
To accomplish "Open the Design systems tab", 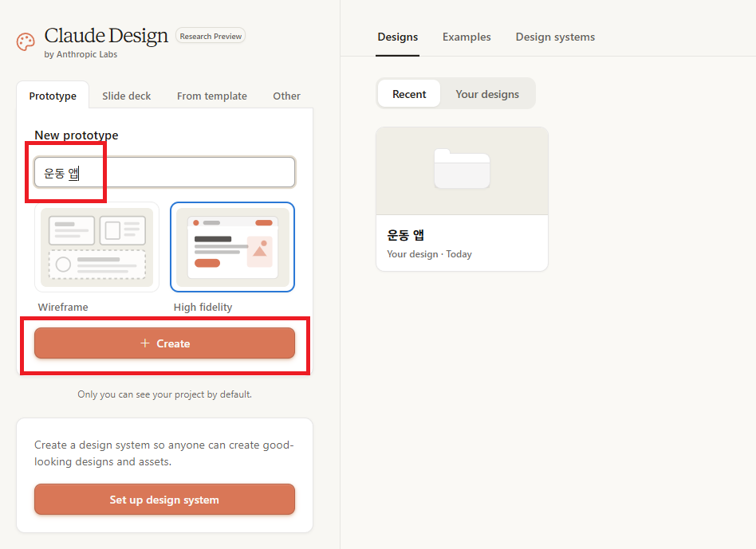I will pos(555,37).
